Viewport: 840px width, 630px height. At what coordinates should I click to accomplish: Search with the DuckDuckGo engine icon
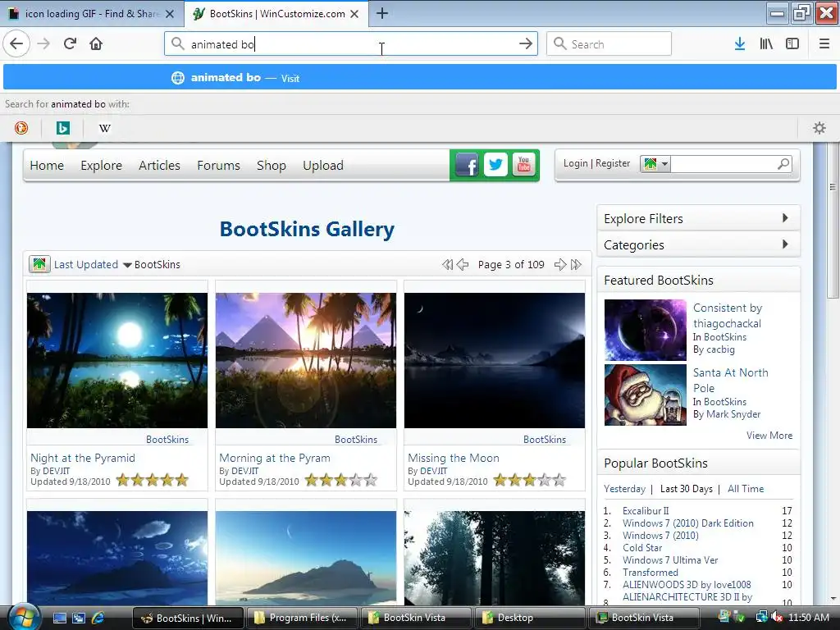tap(21, 127)
